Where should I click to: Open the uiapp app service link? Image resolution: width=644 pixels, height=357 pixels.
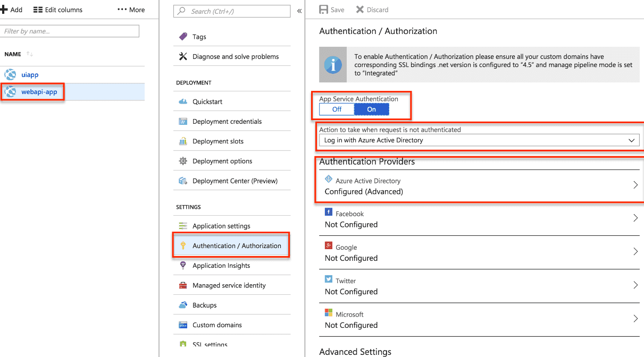click(30, 75)
